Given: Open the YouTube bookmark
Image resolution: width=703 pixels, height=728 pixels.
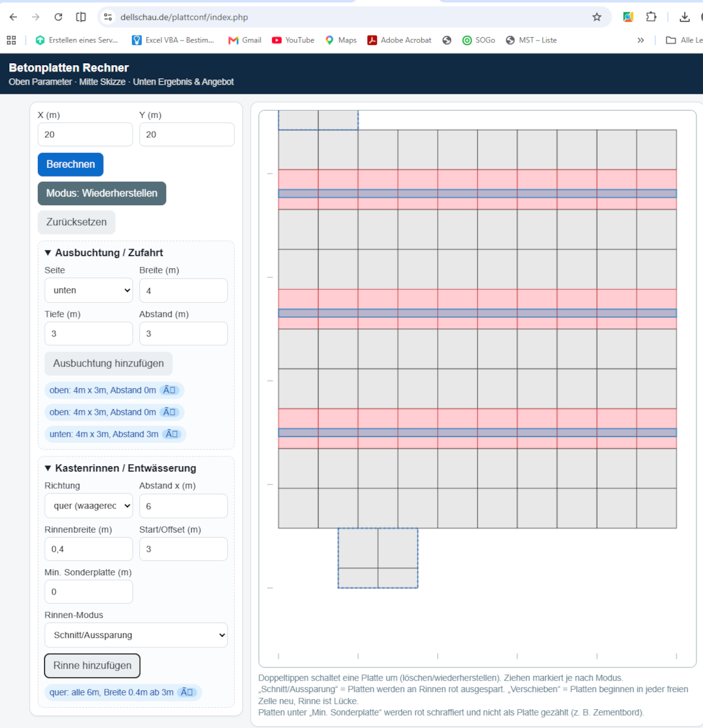Looking at the screenshot, I should (x=293, y=40).
